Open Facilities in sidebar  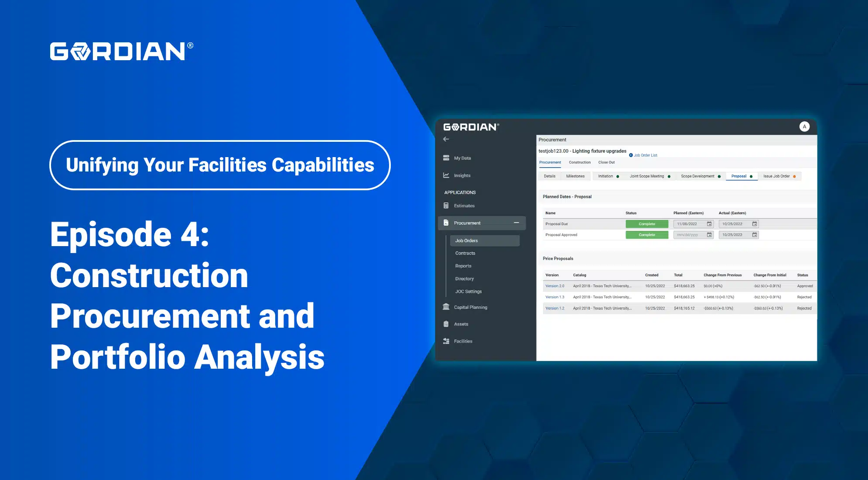(x=463, y=341)
